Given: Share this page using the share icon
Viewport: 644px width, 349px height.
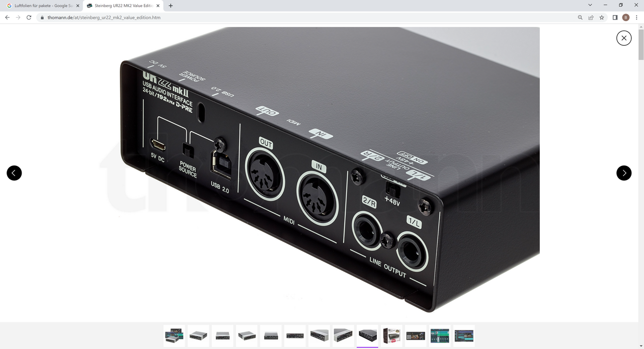Looking at the screenshot, I should pyautogui.click(x=591, y=17).
